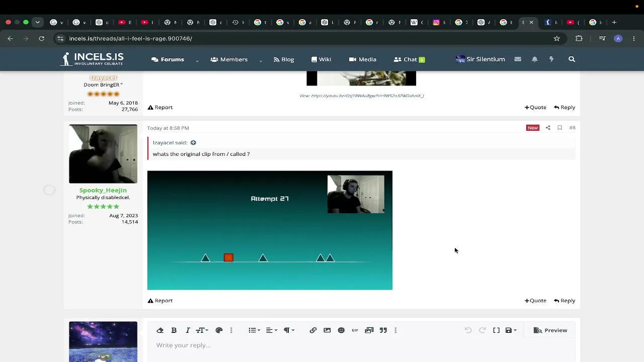Open the Chrome profile avatar
The height and width of the screenshot is (362, 644).
(x=618, y=38)
